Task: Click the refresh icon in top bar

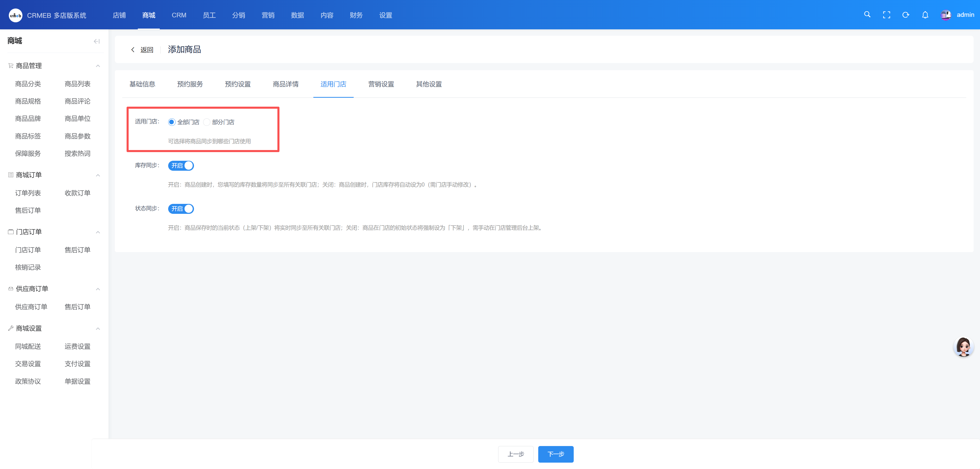Action: (906, 15)
